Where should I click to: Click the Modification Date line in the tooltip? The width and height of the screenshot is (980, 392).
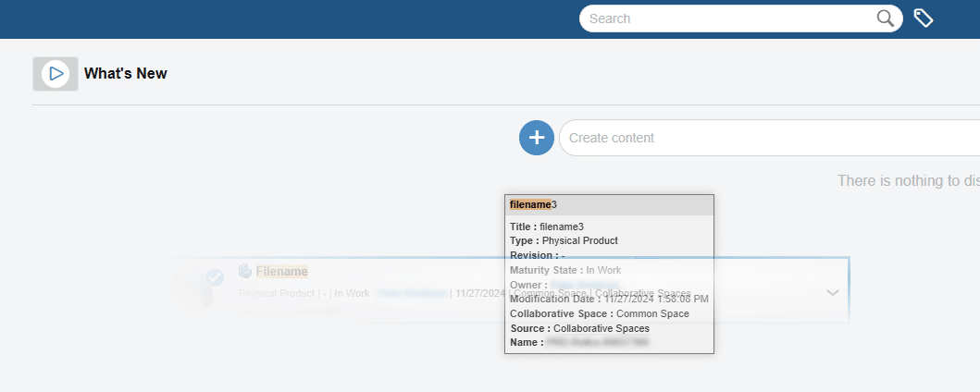pyautogui.click(x=609, y=299)
